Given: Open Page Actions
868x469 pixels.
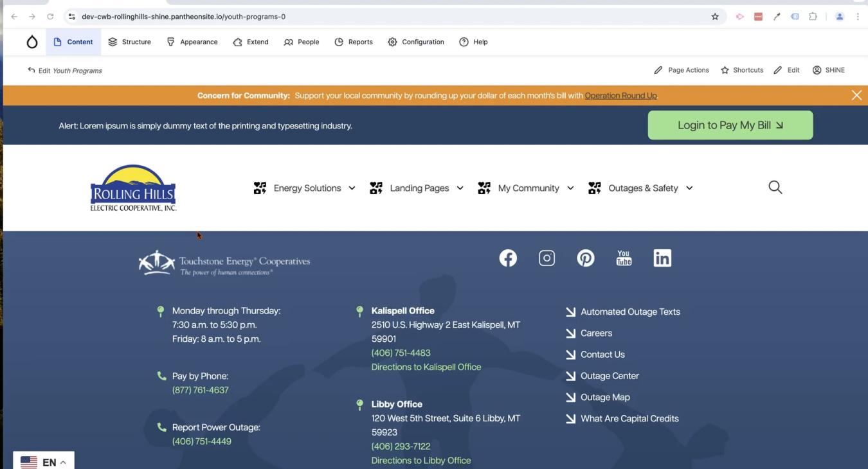Looking at the screenshot, I should 682,70.
